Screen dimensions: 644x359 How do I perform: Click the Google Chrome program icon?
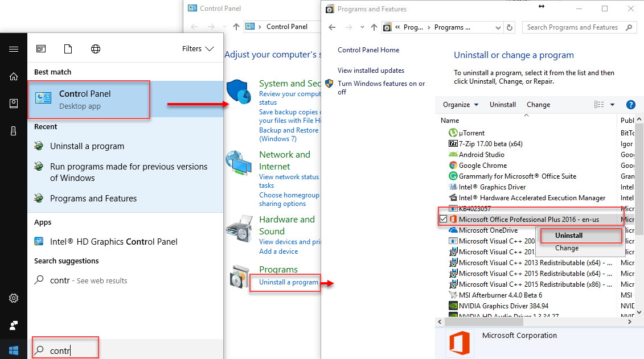[x=453, y=166]
